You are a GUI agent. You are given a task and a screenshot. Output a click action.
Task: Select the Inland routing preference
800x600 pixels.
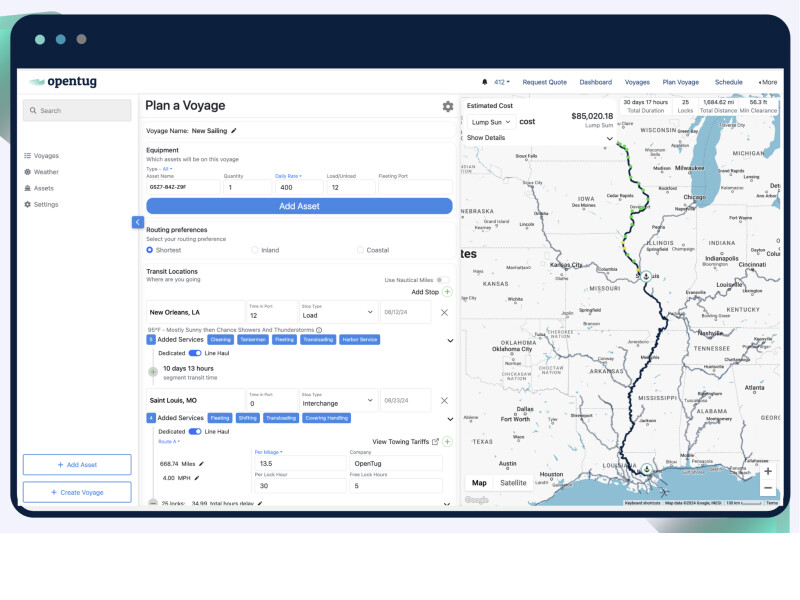click(x=255, y=250)
